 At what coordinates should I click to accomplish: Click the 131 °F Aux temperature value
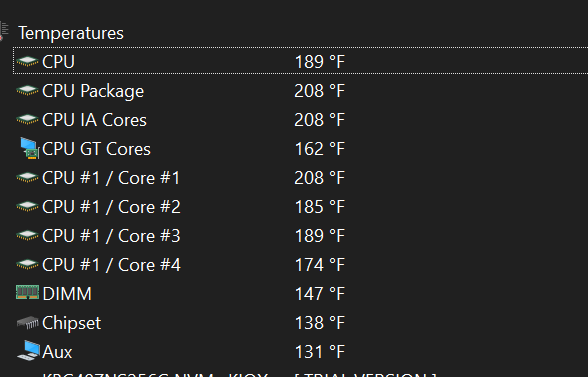point(320,352)
